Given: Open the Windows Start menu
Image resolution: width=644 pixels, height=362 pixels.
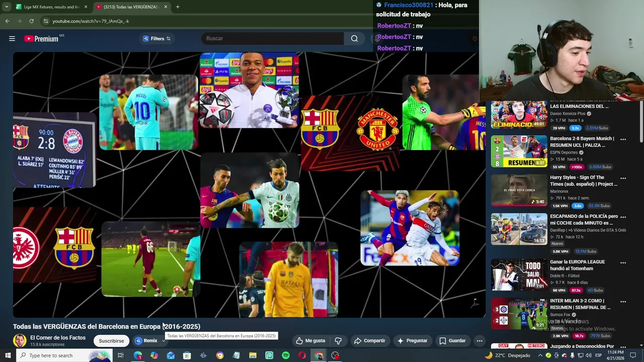Looking at the screenshot, I should click(8, 355).
